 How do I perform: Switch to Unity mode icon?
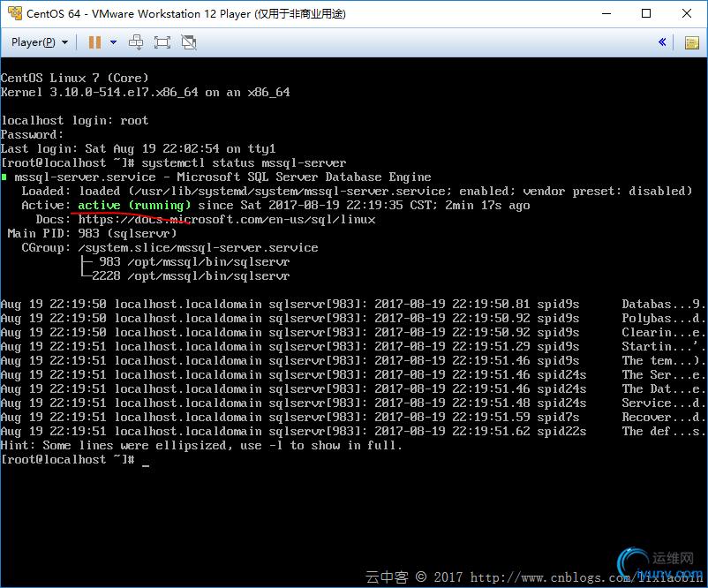pos(189,42)
